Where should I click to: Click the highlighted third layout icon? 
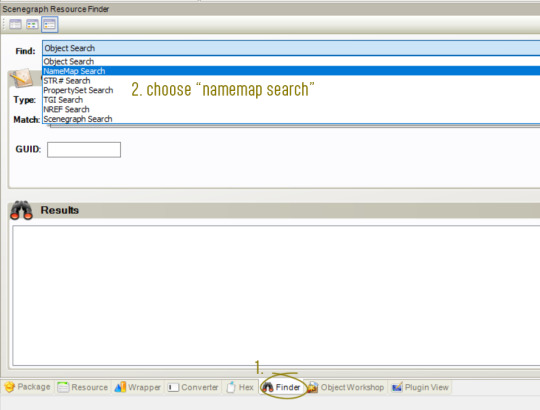(50, 24)
